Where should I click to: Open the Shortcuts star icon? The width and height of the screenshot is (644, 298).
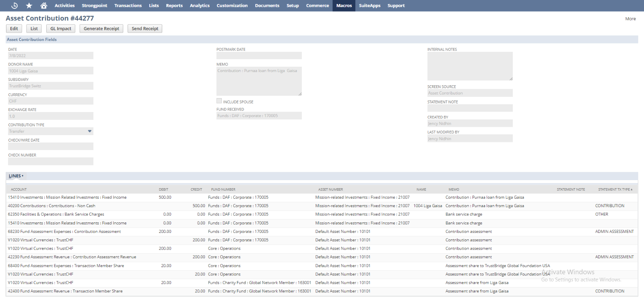(29, 6)
